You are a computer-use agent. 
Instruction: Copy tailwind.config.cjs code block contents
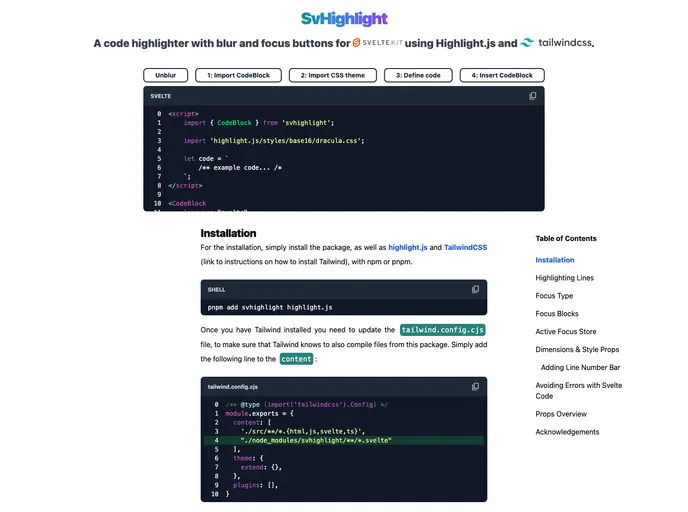point(475,387)
